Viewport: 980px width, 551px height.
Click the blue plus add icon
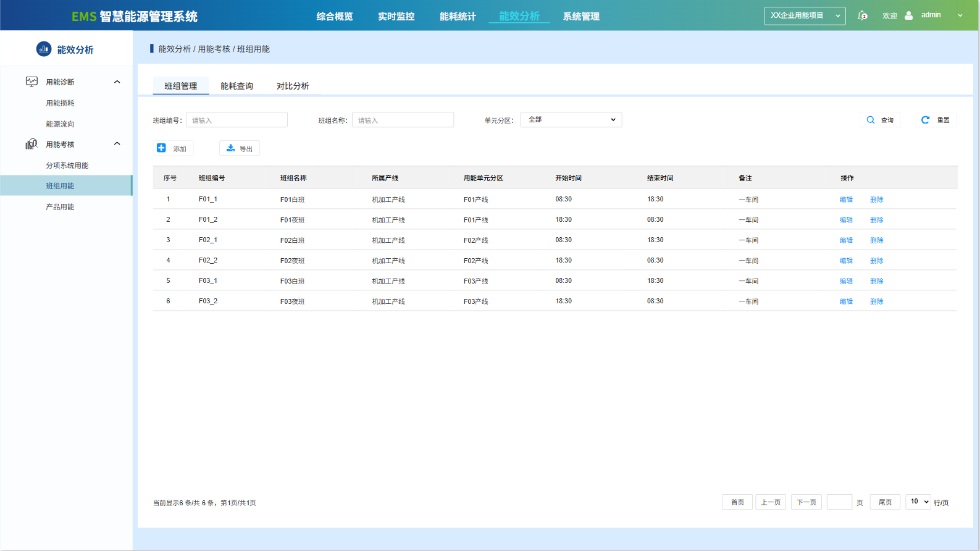(161, 148)
